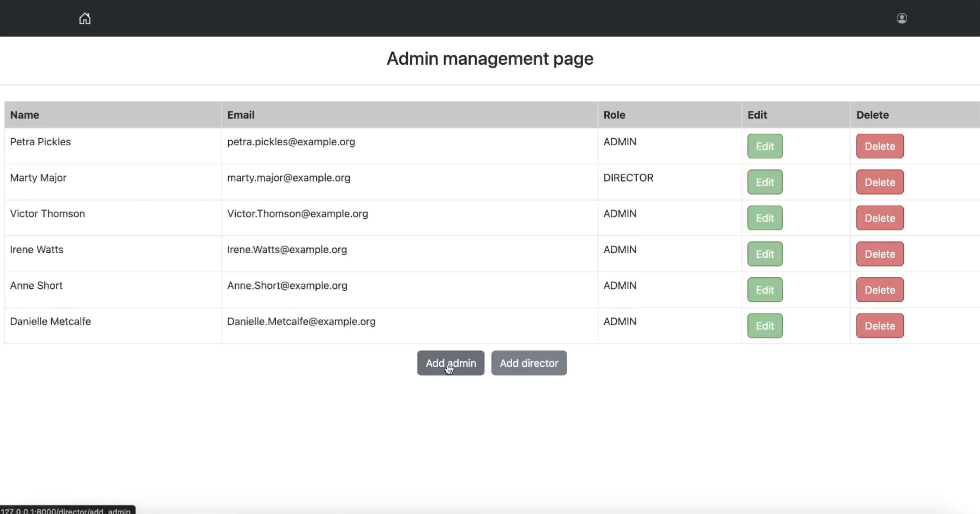Image resolution: width=980 pixels, height=514 pixels.
Task: Delete Marty Major's account
Action: click(880, 182)
